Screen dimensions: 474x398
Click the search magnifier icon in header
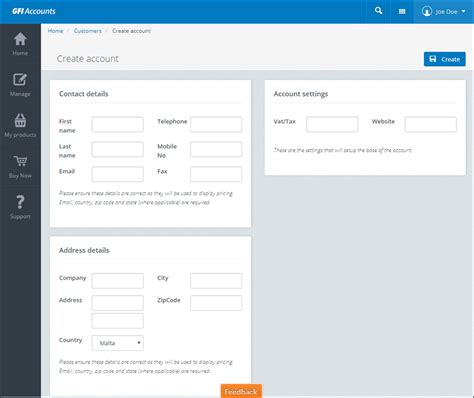pos(378,11)
